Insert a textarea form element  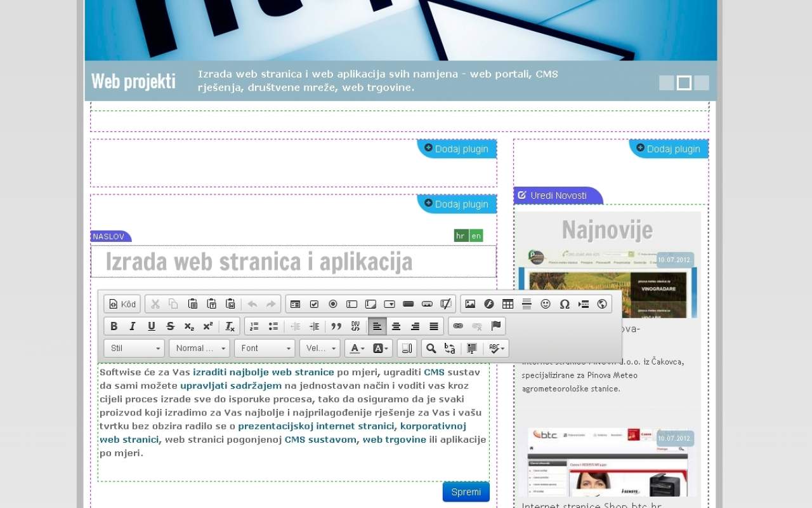(371, 304)
